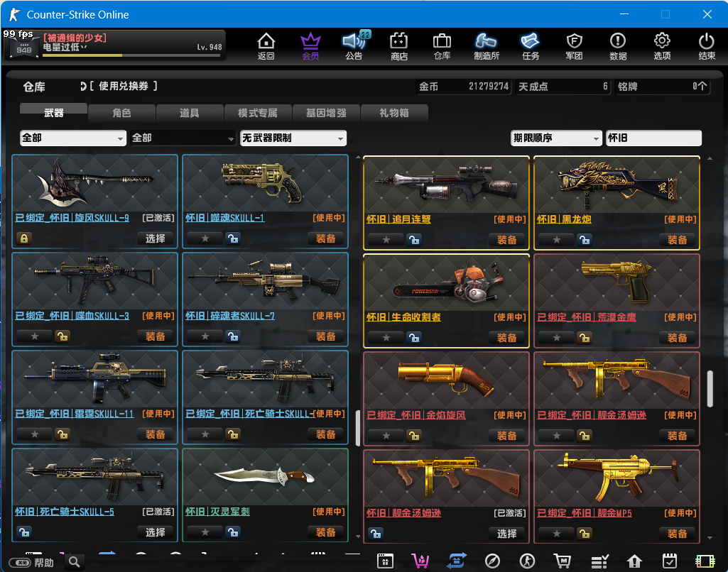Toggle the 帮助 help switch
This screenshot has height=572, width=728.
[x=21, y=563]
